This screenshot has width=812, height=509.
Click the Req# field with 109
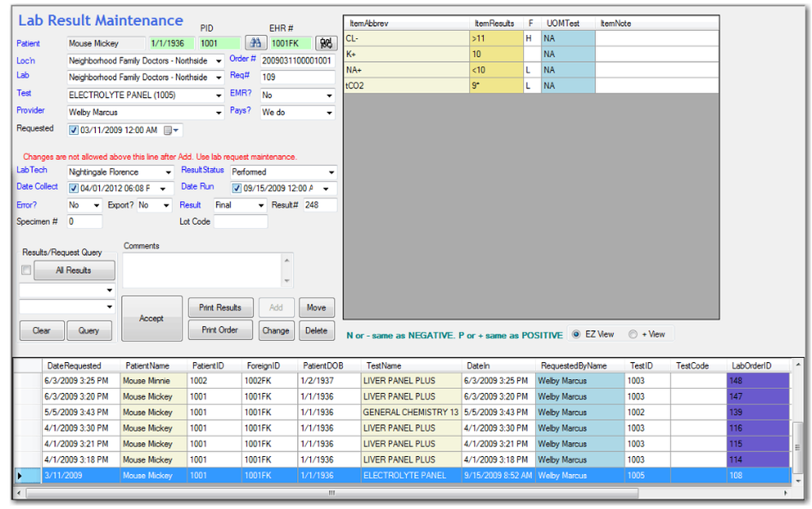coord(297,78)
